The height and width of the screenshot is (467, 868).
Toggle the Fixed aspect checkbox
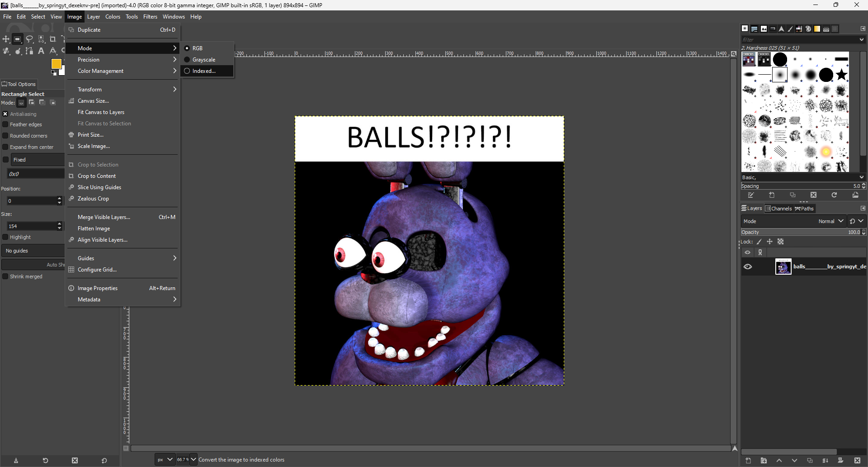click(x=5, y=159)
